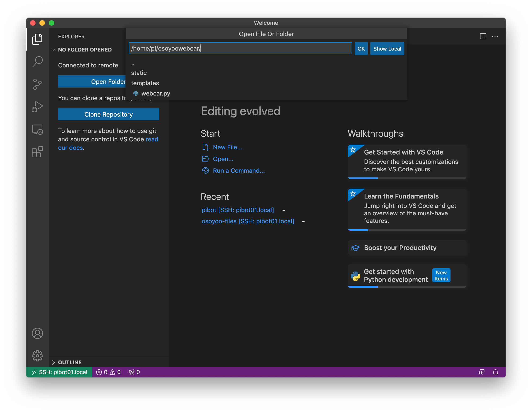This screenshot has width=532, height=412.
Task: Open Learn the Fundamentals walkthrough
Action: [407, 210]
